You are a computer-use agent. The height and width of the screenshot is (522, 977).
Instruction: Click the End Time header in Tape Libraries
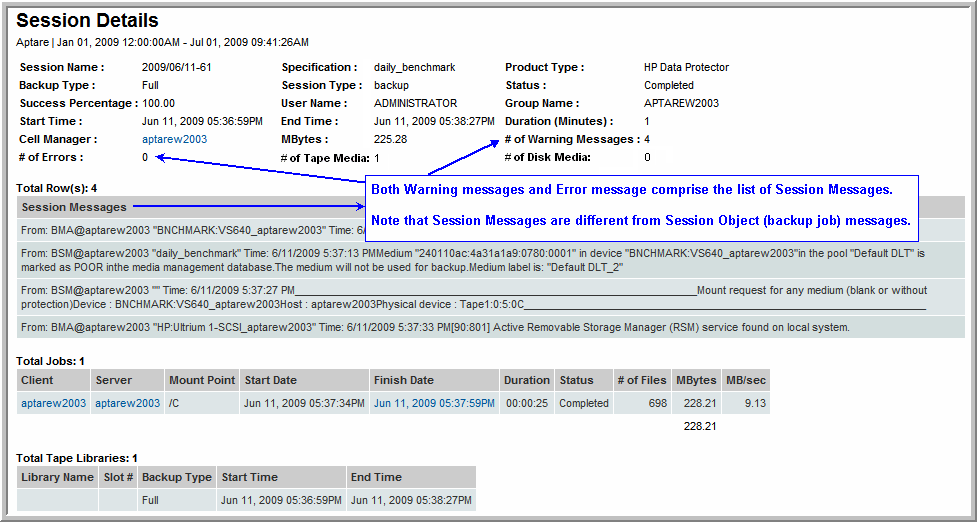click(376, 477)
